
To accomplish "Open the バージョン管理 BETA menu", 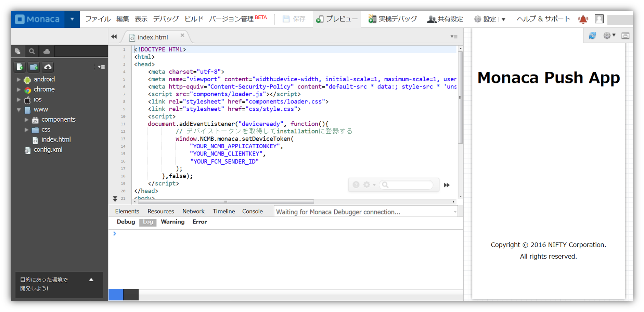I will [238, 19].
